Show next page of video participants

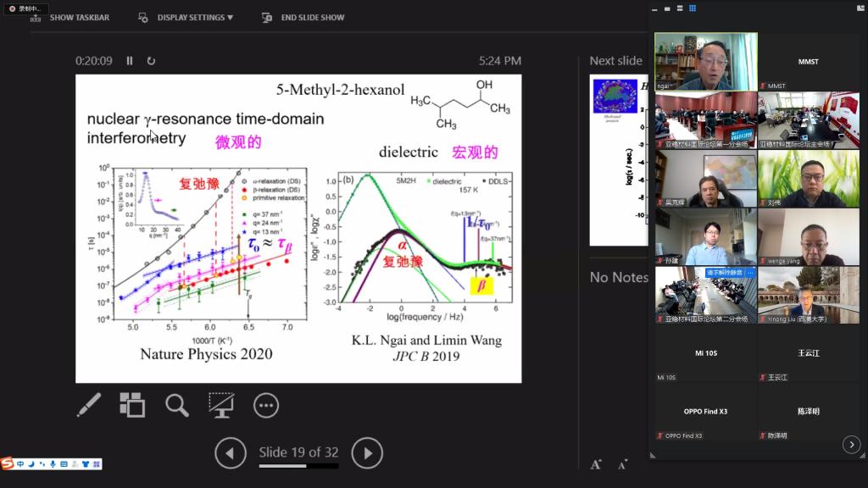(x=852, y=445)
